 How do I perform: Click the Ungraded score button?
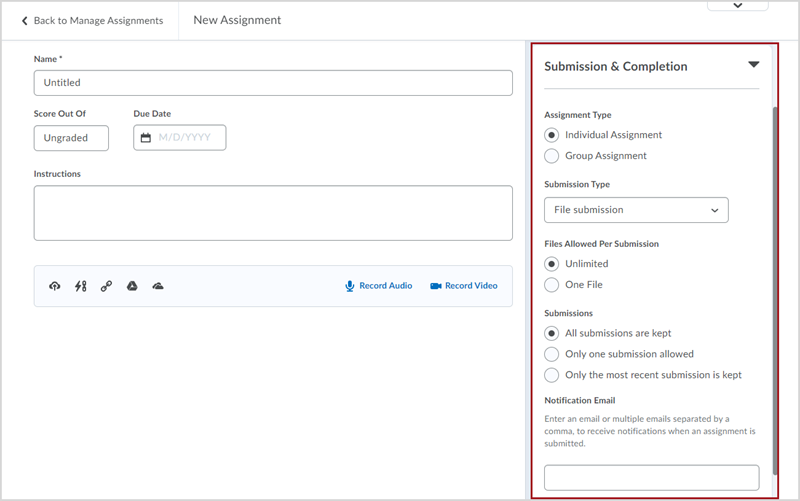point(71,138)
